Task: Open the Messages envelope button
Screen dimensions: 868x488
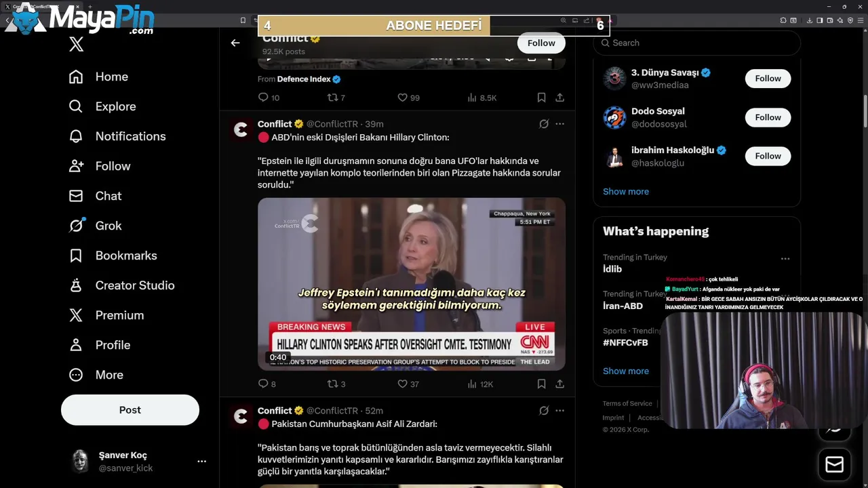Action: (834, 464)
